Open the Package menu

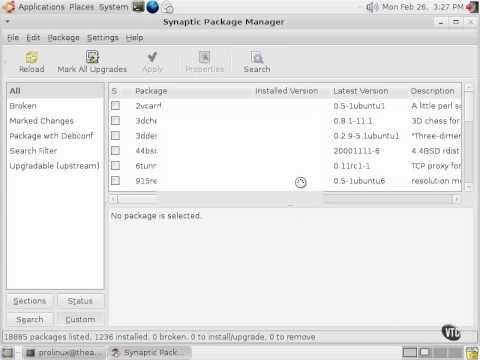(63, 37)
